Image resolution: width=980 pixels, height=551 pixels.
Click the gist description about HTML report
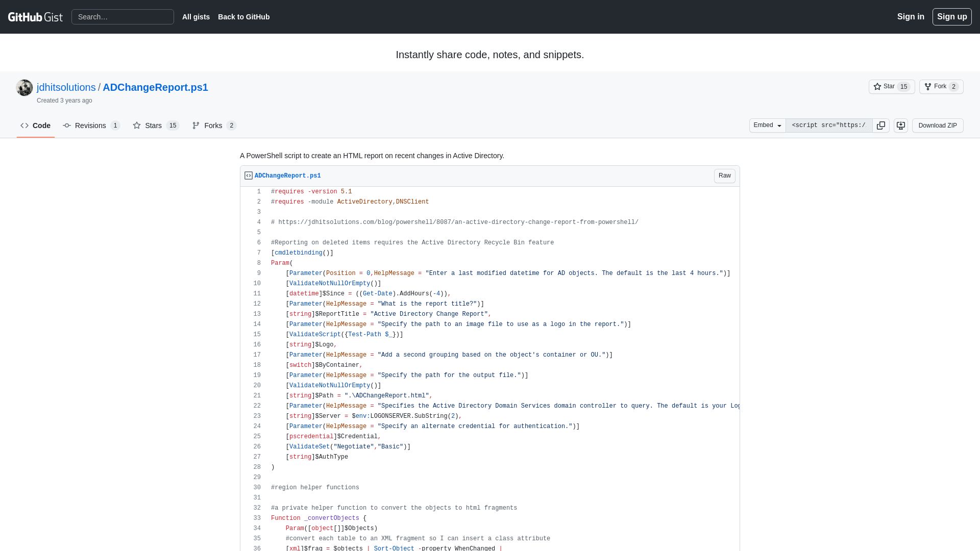[x=372, y=156]
